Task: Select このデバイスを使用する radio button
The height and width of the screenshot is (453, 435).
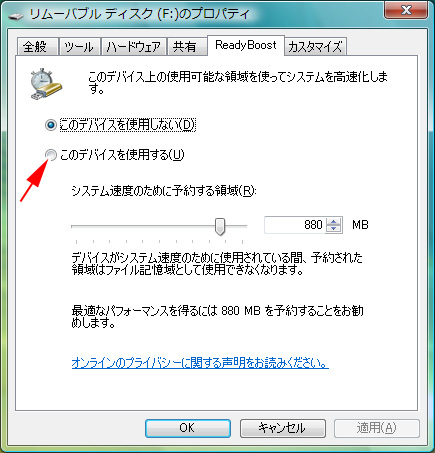Action: point(51,155)
